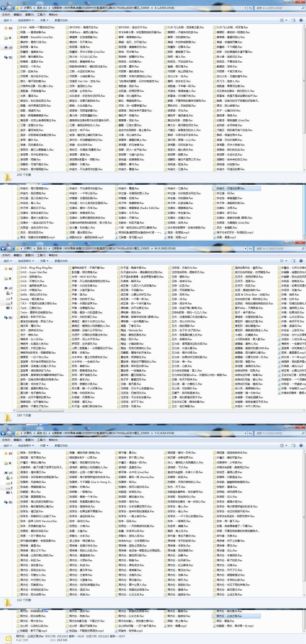Viewport: 306px width, 644px height.
Task: Go forward in the Y-Z.163 window
Action: click(x=9, y=433)
